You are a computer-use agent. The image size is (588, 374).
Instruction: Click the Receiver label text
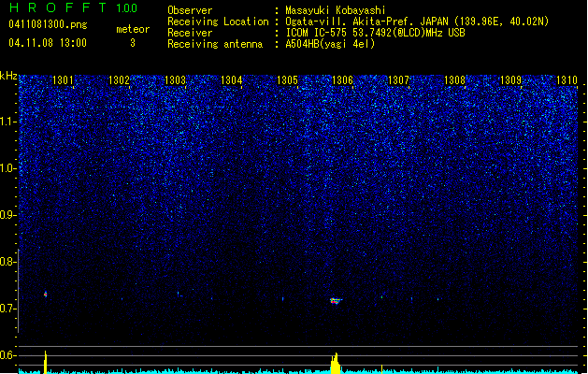pyautogui.click(x=190, y=33)
